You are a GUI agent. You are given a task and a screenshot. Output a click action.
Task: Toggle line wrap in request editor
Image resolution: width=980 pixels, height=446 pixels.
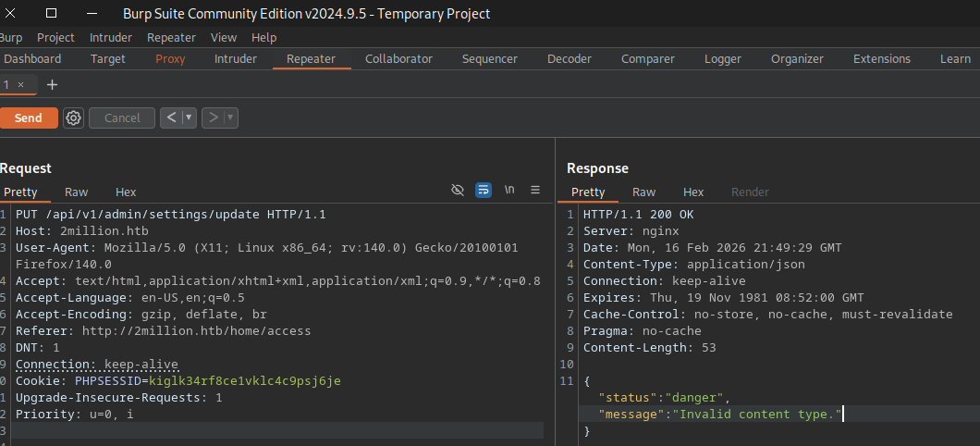coord(483,190)
